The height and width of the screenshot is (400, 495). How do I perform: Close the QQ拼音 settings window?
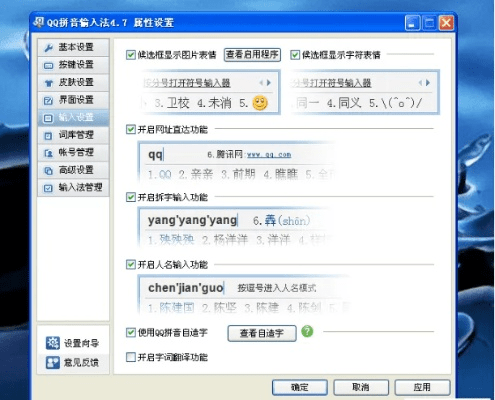[x=446, y=23]
